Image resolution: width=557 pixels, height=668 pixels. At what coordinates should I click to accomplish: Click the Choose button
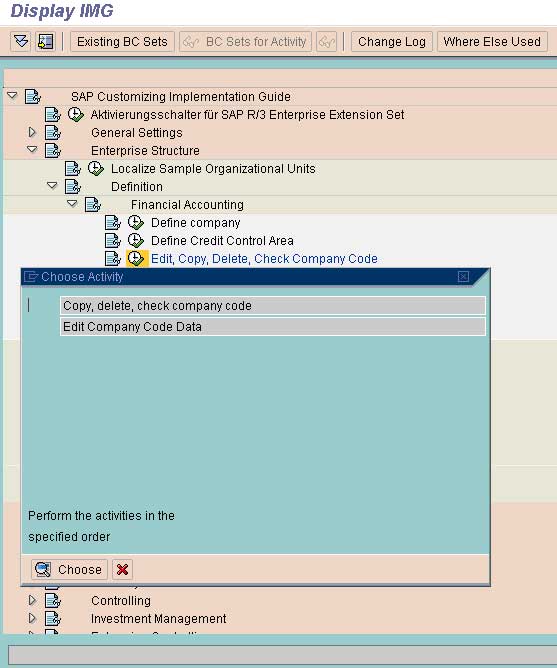tap(69, 570)
